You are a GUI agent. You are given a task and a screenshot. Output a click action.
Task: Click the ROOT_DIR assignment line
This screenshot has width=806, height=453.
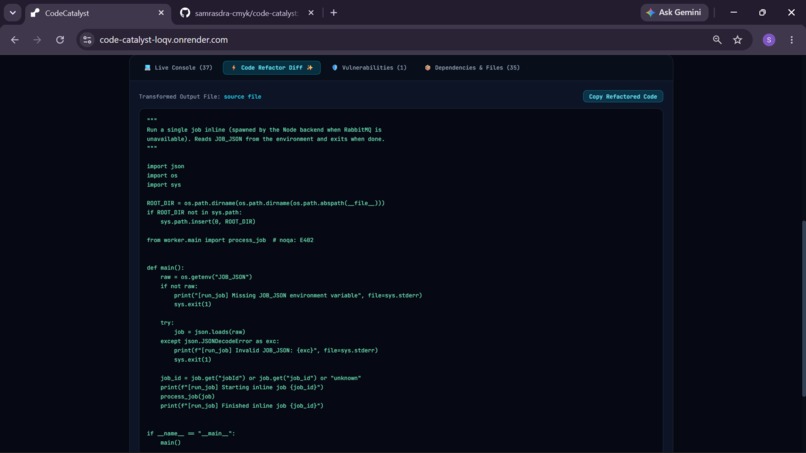pos(266,203)
